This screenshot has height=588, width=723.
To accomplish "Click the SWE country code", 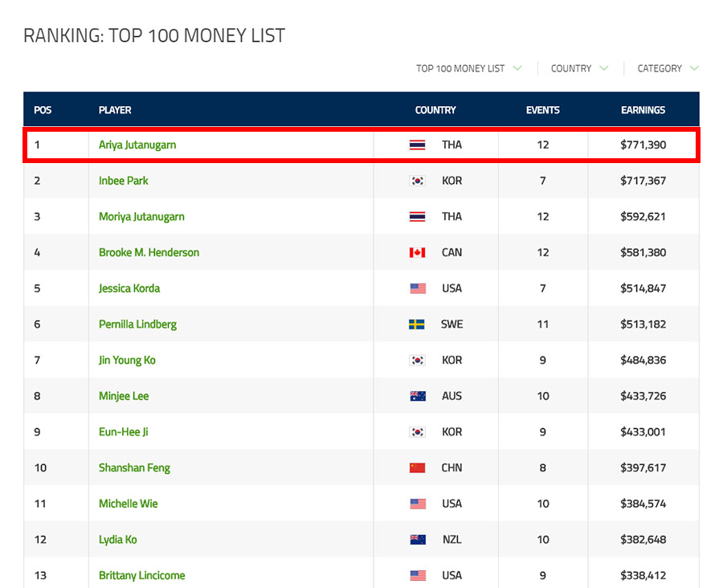I will pyautogui.click(x=451, y=325).
